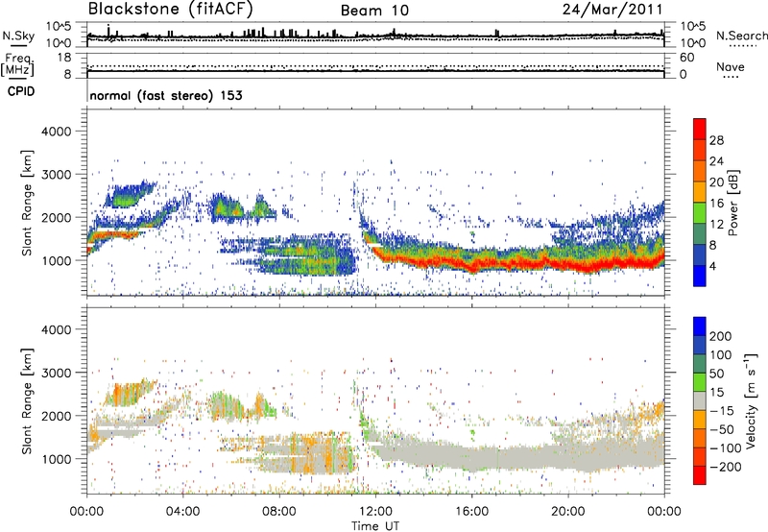Click the "18" tick on the frequency axis
The image size is (768, 532).
pos(64,58)
